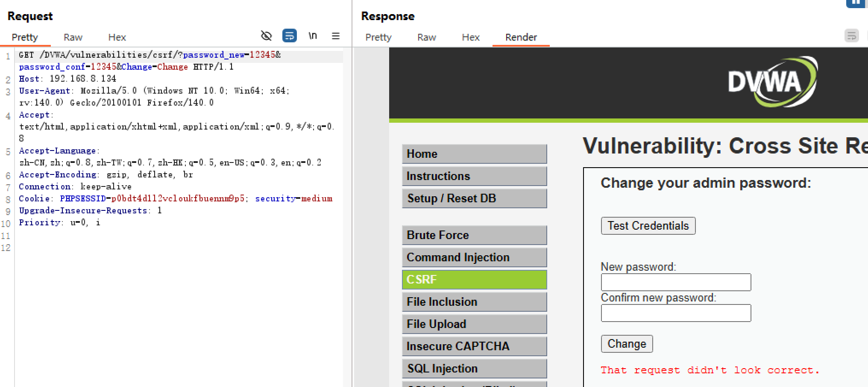The width and height of the screenshot is (868, 387).
Task: Click the PHPSESSID cookie value
Action: (x=178, y=198)
